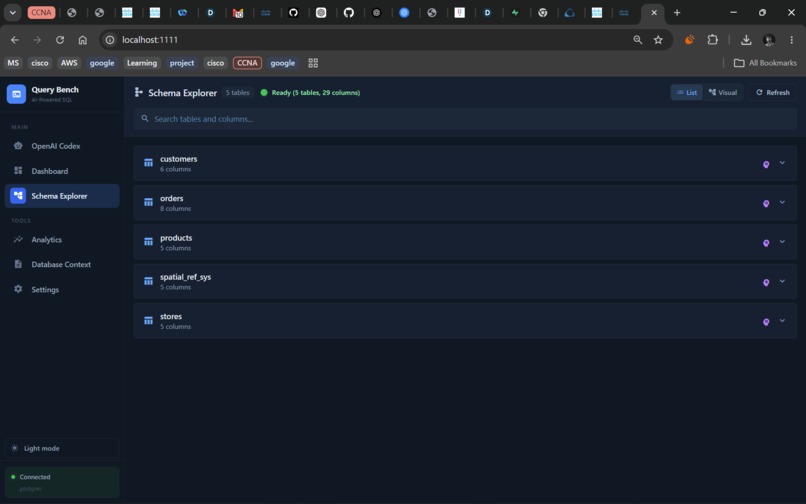806x504 pixels.
Task: Open the red CCNA bookmark folder
Action: pos(247,63)
